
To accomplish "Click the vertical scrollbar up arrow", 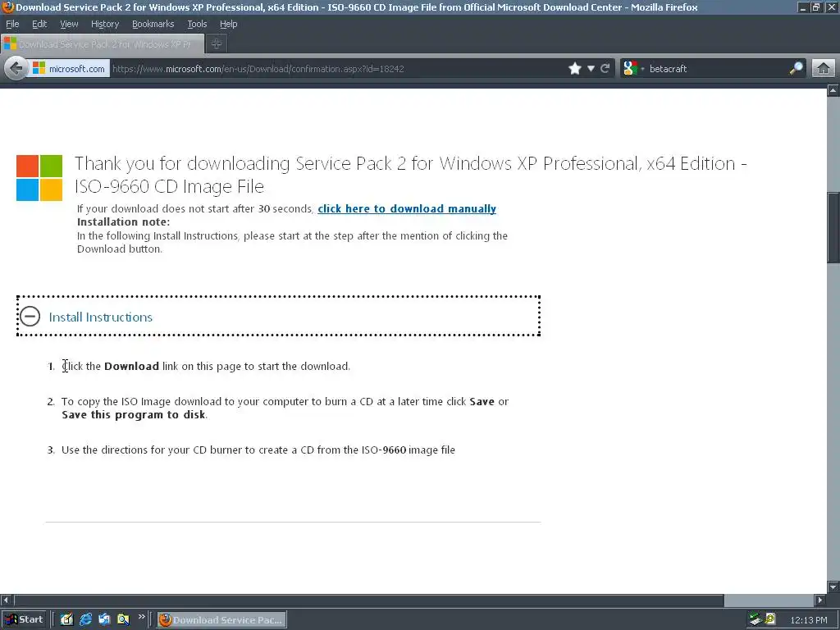I will tap(833, 90).
